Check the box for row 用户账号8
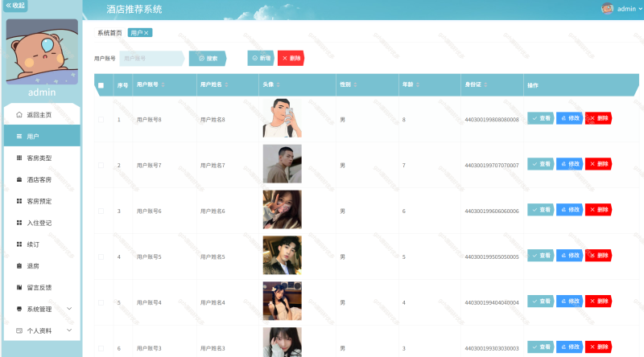Image resolution: width=644 pixels, height=357 pixels. [101, 120]
